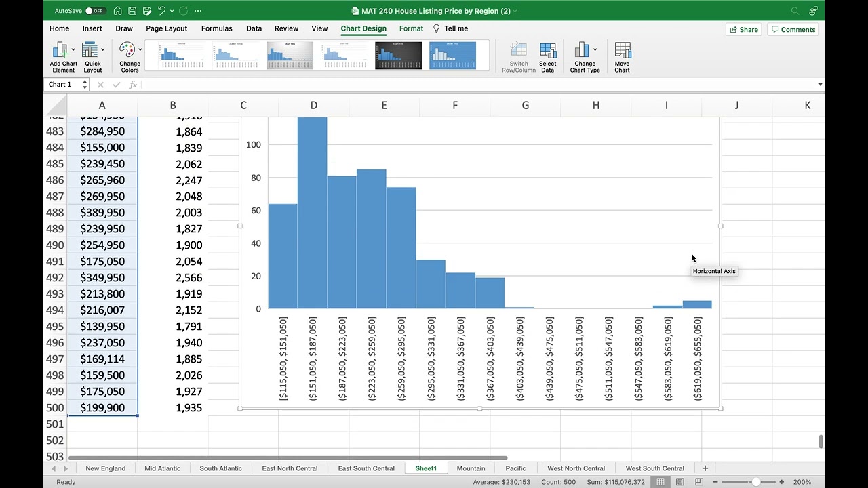
Task: Click the Share button
Action: [744, 29]
